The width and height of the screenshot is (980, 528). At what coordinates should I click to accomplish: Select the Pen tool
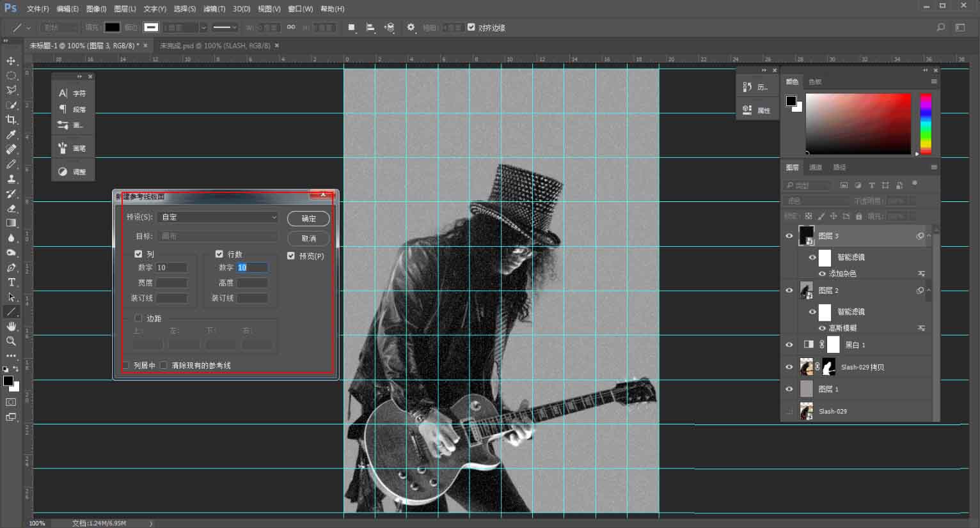[x=11, y=267]
